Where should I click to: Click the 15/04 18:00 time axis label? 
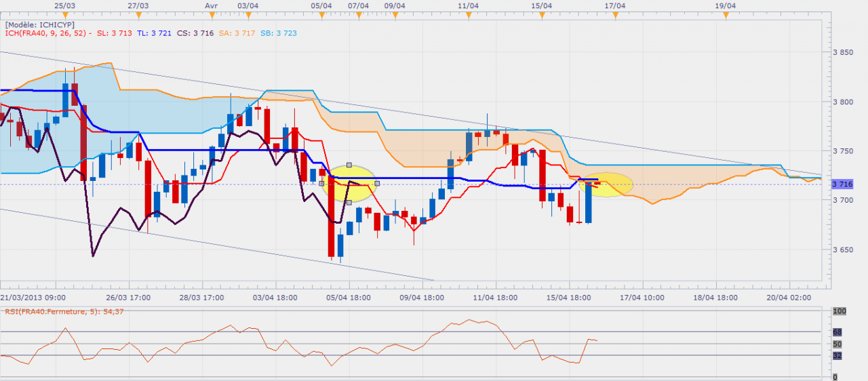(x=568, y=297)
